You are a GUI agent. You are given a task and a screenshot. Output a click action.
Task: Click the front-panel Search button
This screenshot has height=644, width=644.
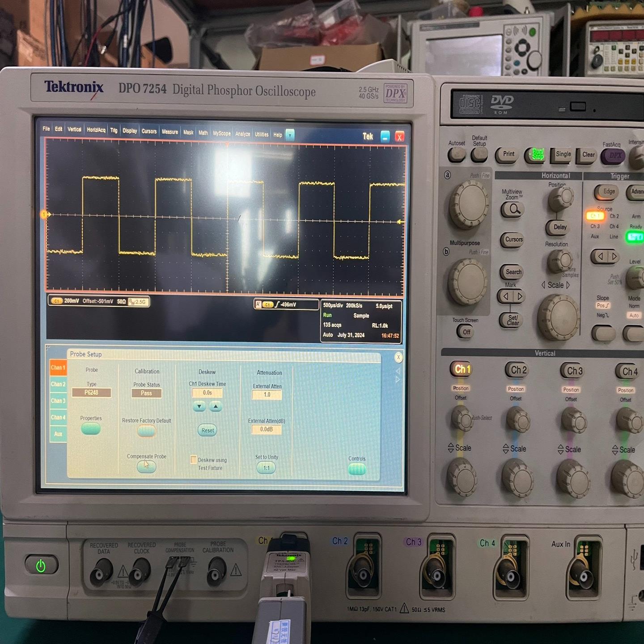tap(513, 272)
